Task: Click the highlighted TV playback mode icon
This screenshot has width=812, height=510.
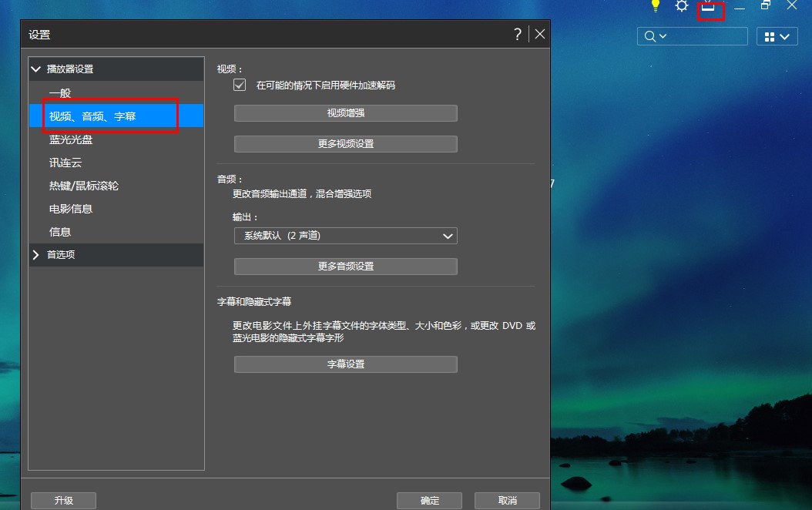Action: pyautogui.click(x=710, y=9)
